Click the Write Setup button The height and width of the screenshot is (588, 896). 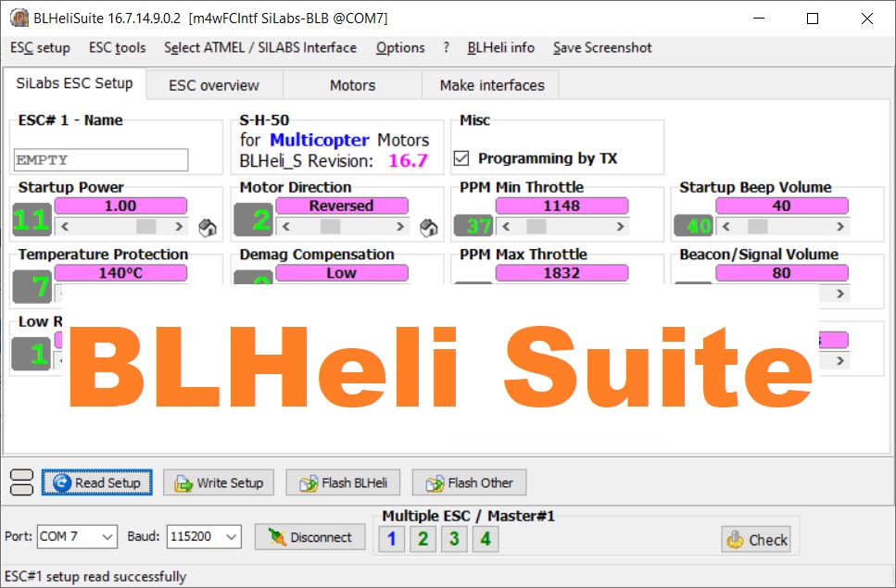(x=219, y=483)
